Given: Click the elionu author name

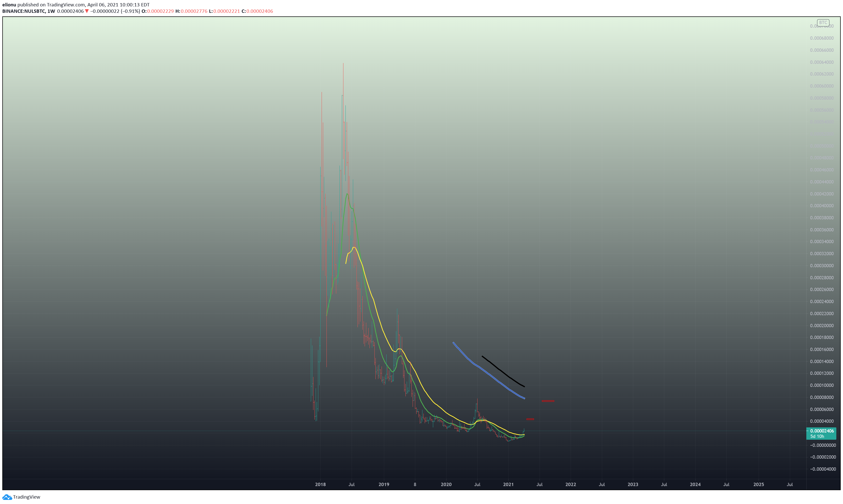Looking at the screenshot, I should click(x=9, y=5).
